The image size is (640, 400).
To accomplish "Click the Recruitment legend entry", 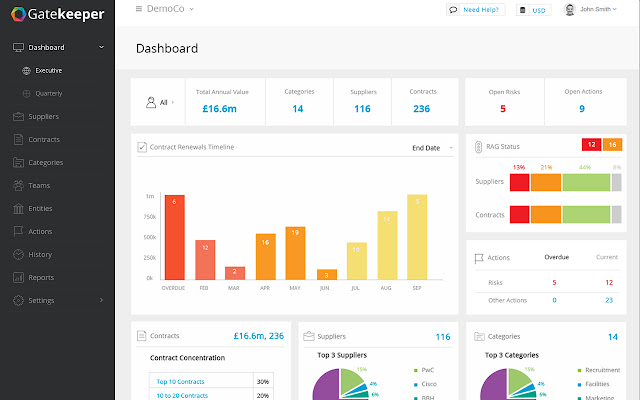I will (598, 370).
